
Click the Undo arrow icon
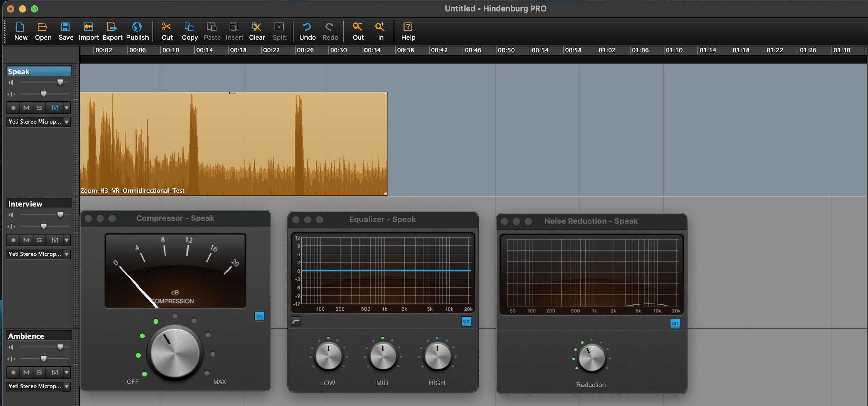[307, 27]
